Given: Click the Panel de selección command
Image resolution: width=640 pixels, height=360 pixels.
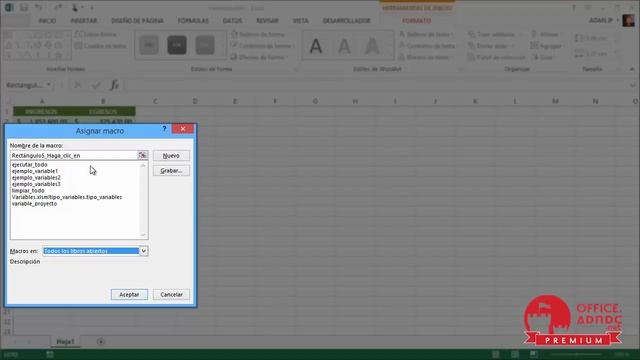Looking at the screenshot, I should [x=497, y=57].
